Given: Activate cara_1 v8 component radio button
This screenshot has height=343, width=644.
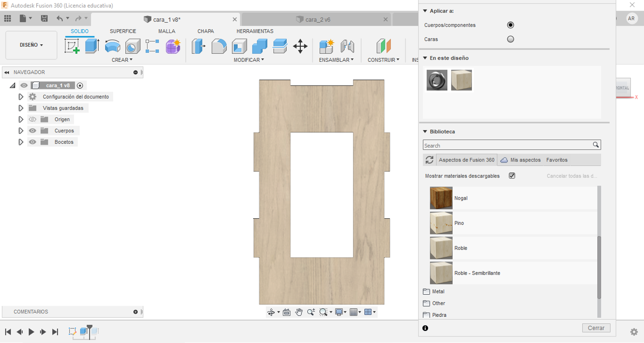Looking at the screenshot, I should click(80, 85).
